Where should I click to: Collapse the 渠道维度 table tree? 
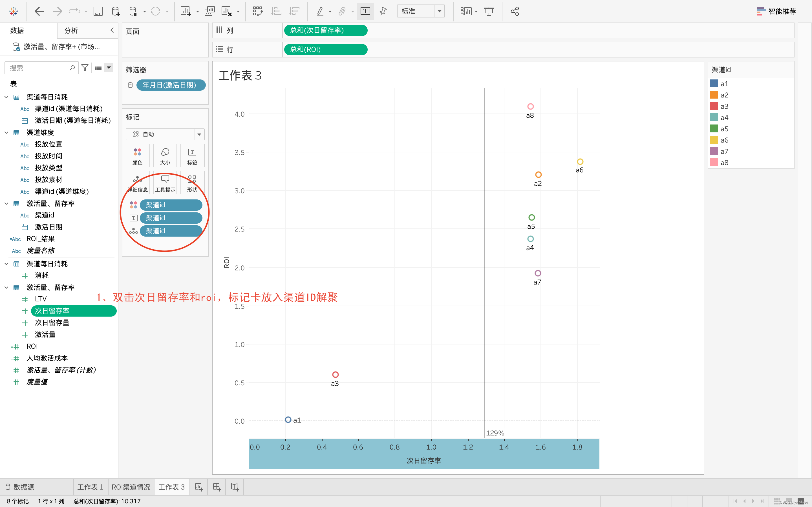tap(6, 132)
